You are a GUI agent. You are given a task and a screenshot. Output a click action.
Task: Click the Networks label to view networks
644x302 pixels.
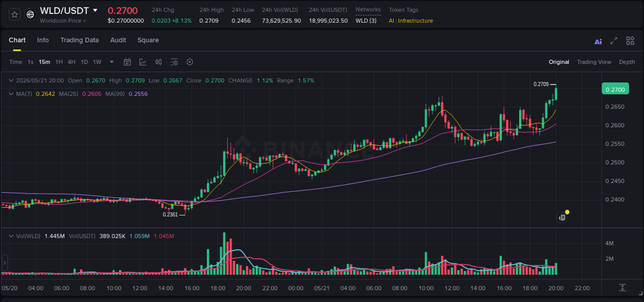click(x=368, y=10)
